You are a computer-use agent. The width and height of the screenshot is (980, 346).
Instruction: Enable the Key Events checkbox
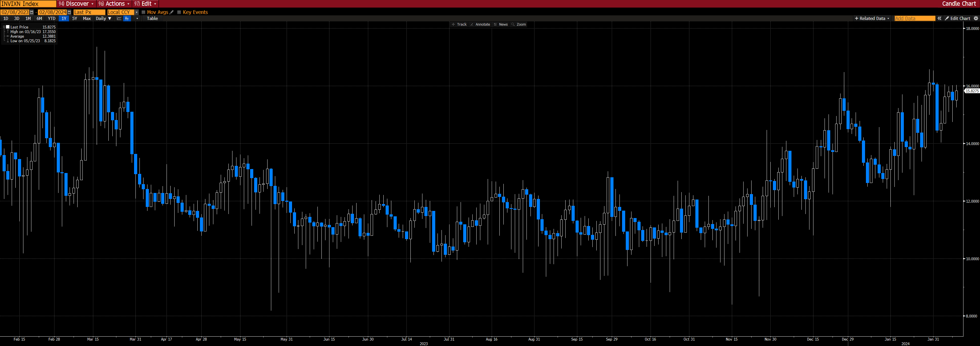click(179, 12)
